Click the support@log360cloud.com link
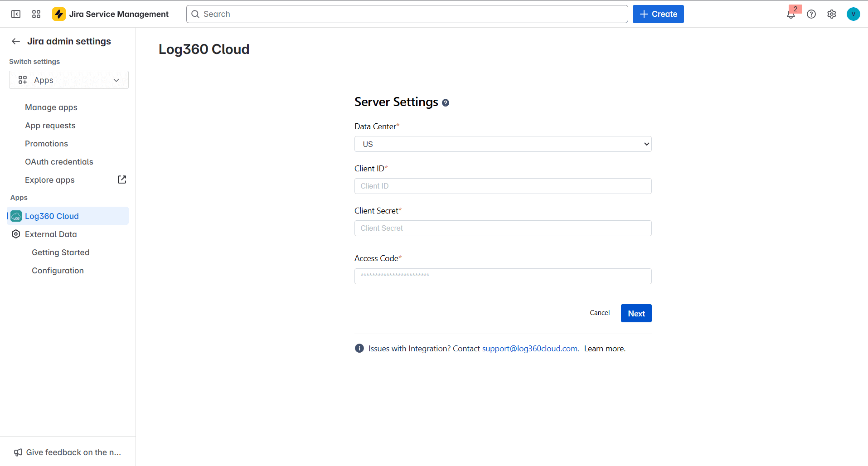The image size is (868, 466). (529, 348)
